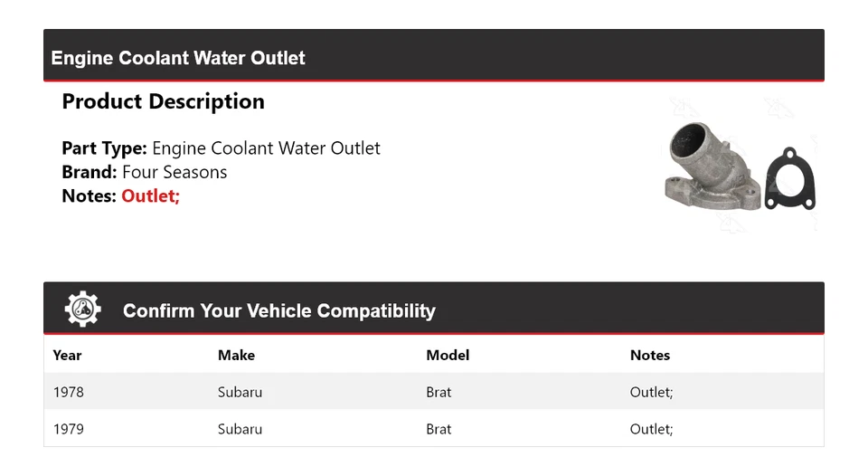Viewport: 868px width, 476px height.
Task: Click the Product Description heading
Action: pos(163,101)
